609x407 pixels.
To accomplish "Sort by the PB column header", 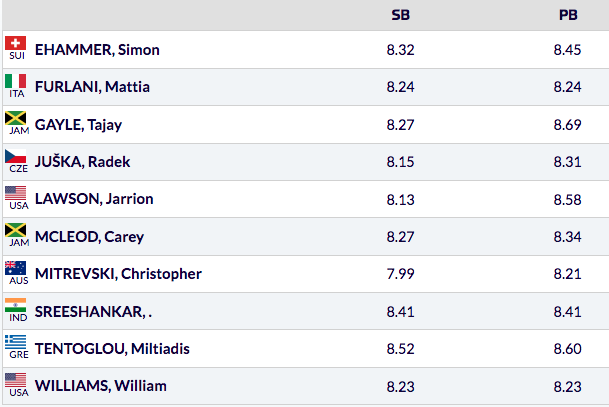I will click(567, 15).
